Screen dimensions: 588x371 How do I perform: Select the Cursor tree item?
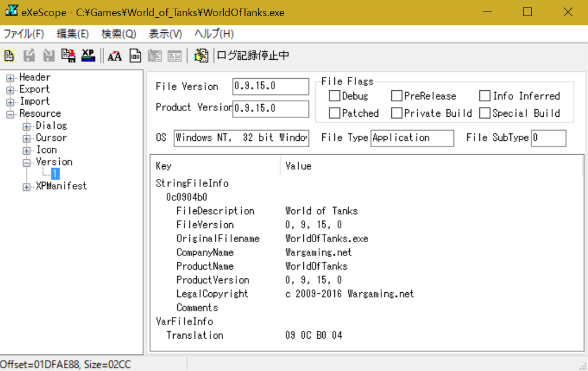(51, 137)
